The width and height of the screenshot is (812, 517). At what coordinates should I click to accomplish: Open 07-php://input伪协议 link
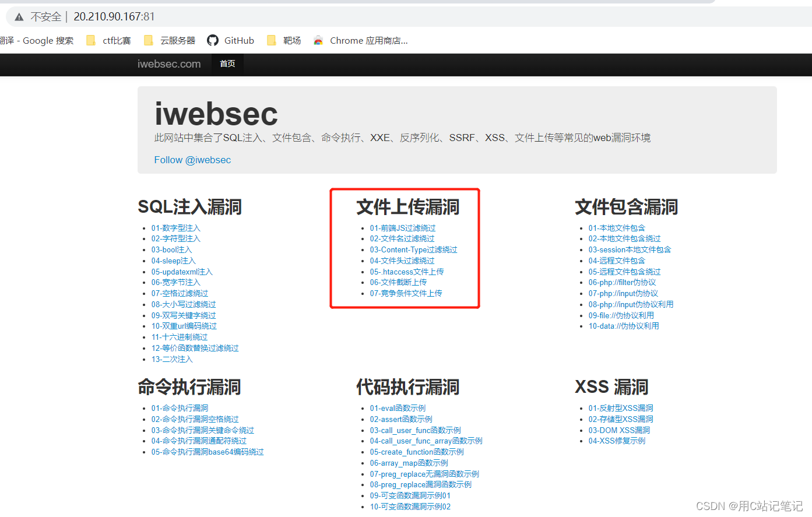pos(623,293)
